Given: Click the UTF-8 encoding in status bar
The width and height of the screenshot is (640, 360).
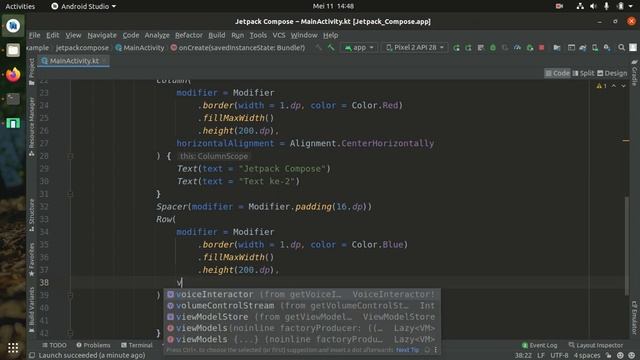Looking at the screenshot, I should click(560, 355).
